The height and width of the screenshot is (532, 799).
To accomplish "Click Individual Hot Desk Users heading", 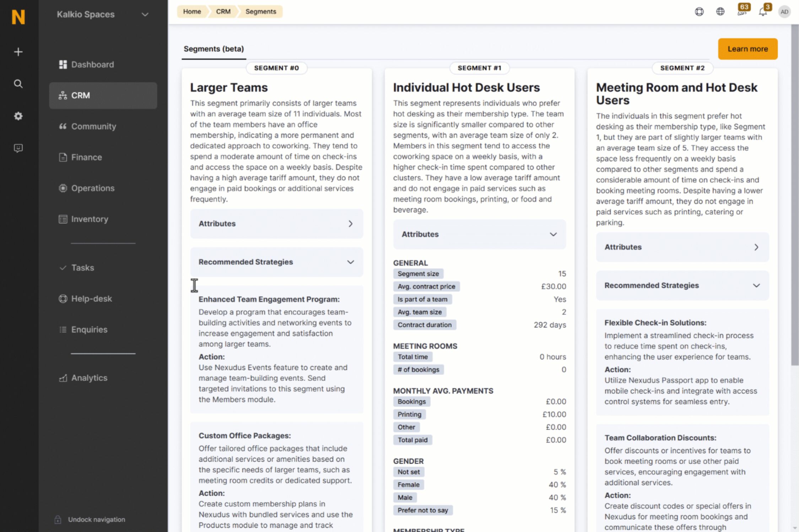I will pos(466,87).
